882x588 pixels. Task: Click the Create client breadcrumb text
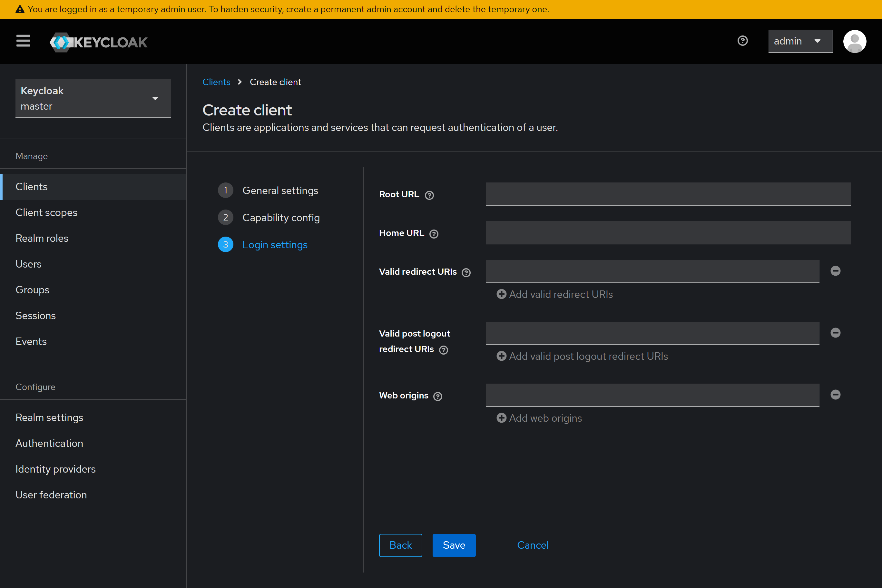coord(275,82)
